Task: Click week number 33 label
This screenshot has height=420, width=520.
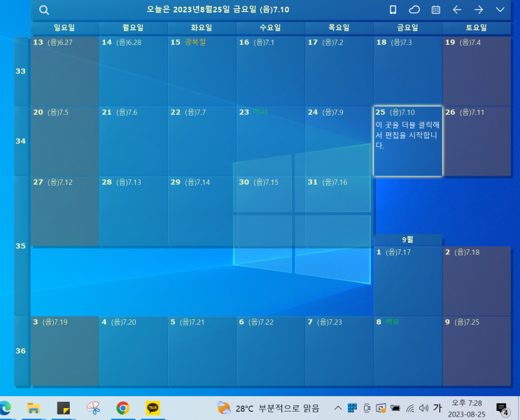Action: [x=20, y=71]
